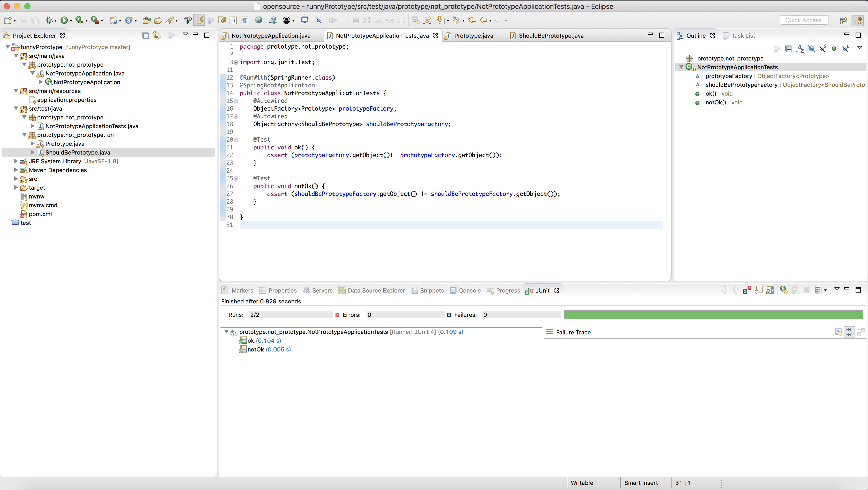This screenshot has width=868, height=490.
Task: Collapse the funnyPrototype project node
Action: point(7,47)
